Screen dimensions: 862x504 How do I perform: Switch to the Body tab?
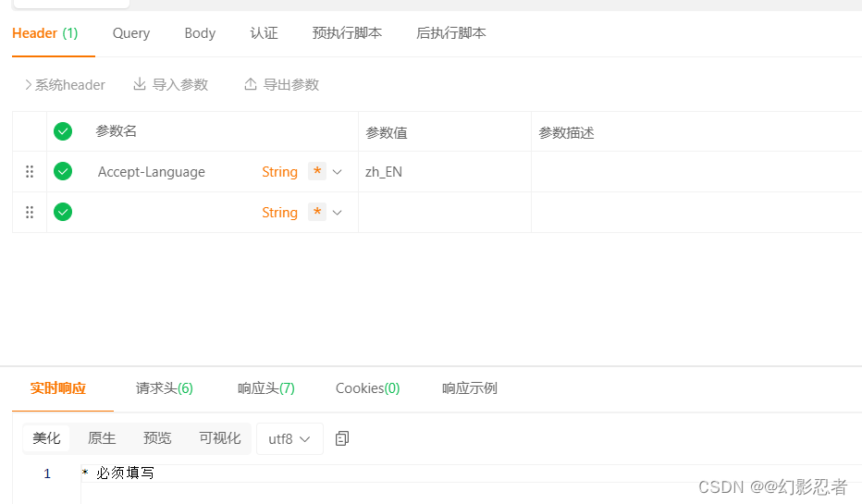(200, 33)
